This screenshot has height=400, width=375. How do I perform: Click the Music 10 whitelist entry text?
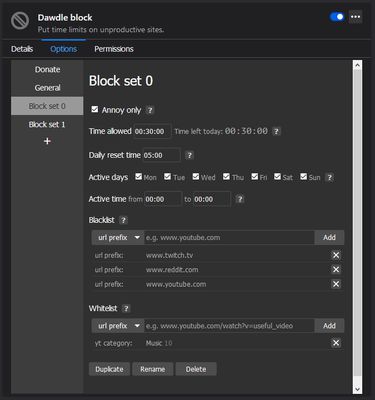click(159, 343)
